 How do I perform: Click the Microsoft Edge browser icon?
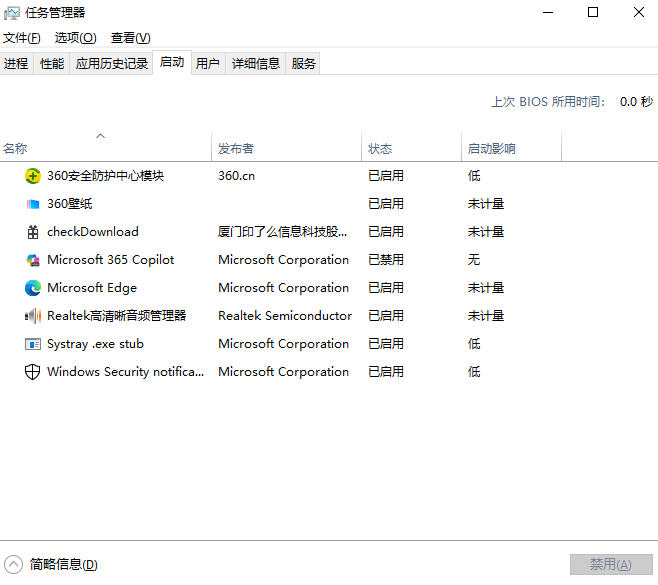click(33, 288)
